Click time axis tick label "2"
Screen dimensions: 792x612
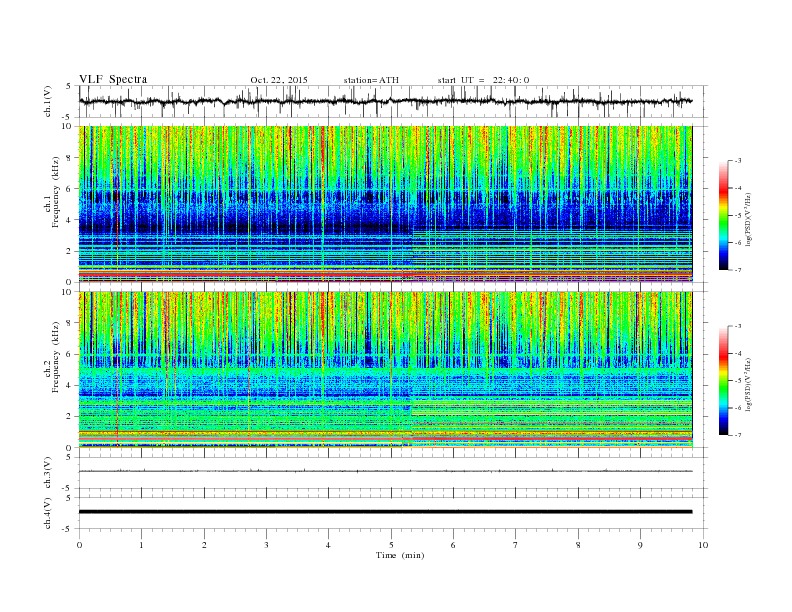click(x=204, y=545)
